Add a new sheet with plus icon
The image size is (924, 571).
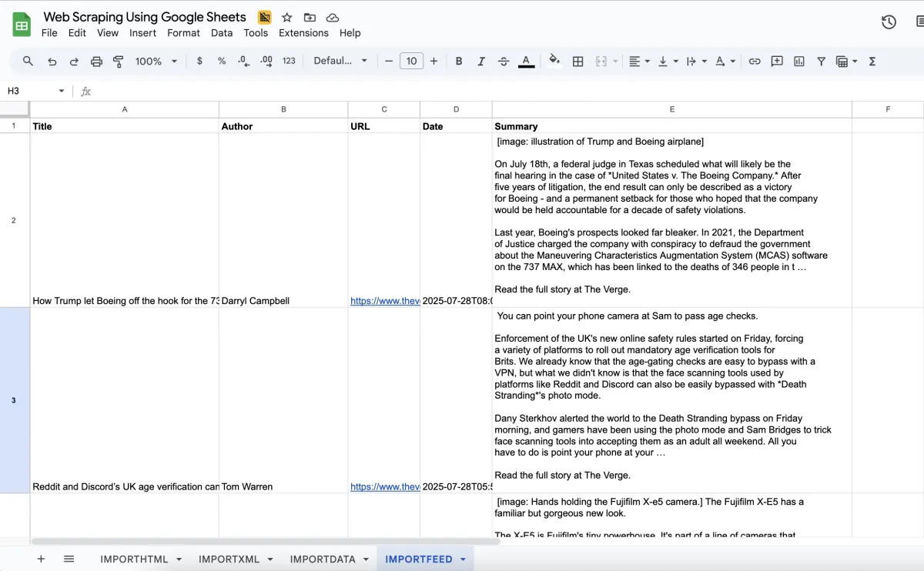click(x=42, y=559)
